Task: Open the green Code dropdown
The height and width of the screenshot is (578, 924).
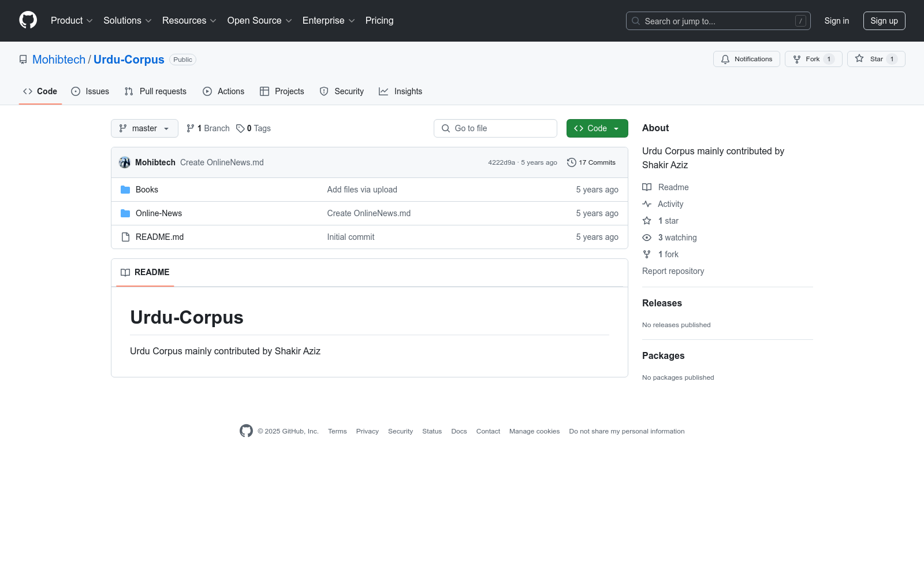Action: (x=597, y=128)
